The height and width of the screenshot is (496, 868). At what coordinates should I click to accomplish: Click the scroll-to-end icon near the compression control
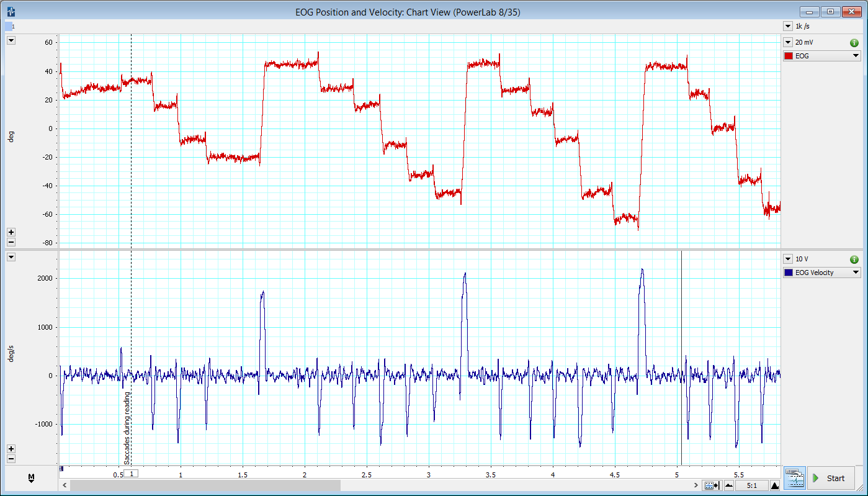pyautogui.click(x=714, y=485)
